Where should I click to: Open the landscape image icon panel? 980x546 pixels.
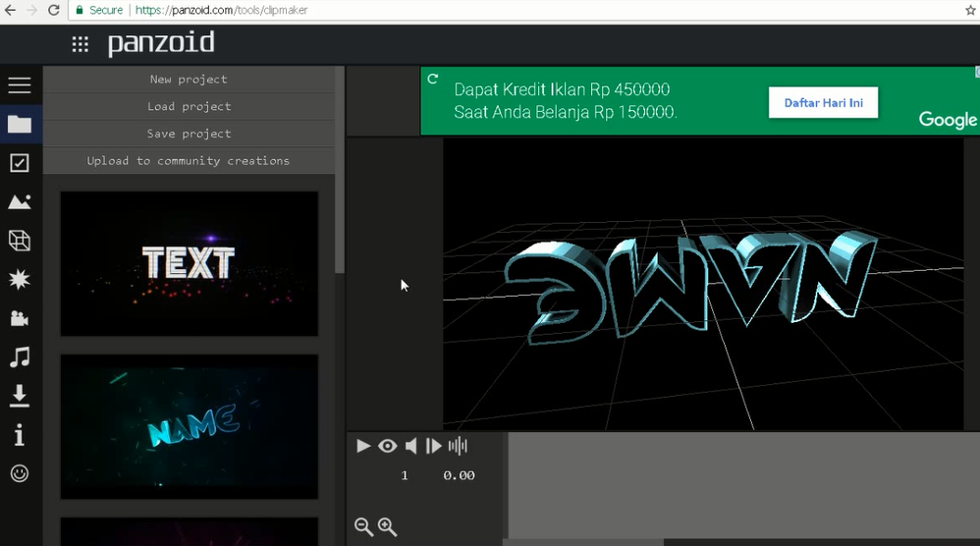tap(20, 202)
